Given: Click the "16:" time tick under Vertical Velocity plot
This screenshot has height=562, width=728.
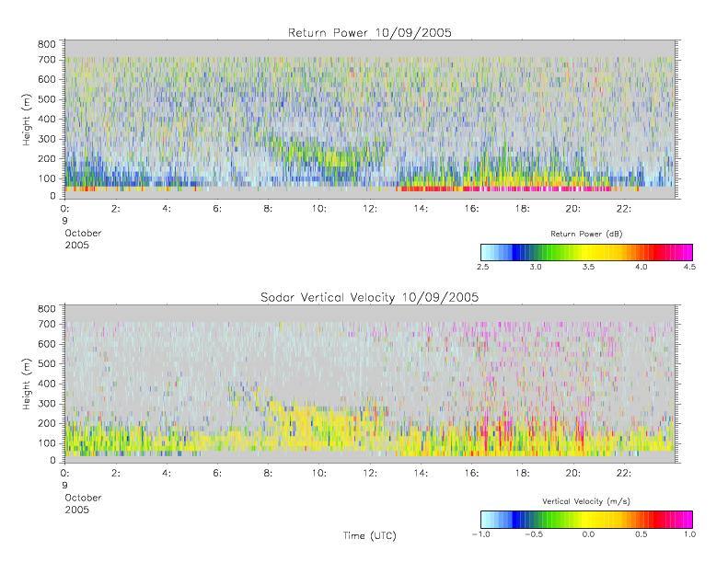Looking at the screenshot, I should tap(472, 474).
